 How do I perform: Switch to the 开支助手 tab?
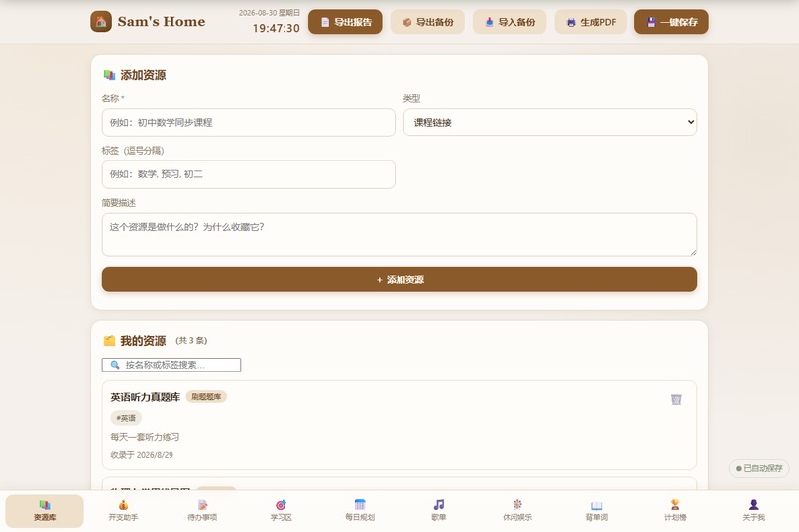tap(123, 510)
